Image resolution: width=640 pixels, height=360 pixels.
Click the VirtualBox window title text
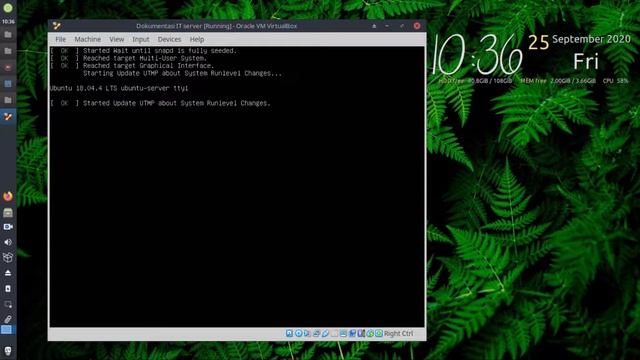(216, 26)
